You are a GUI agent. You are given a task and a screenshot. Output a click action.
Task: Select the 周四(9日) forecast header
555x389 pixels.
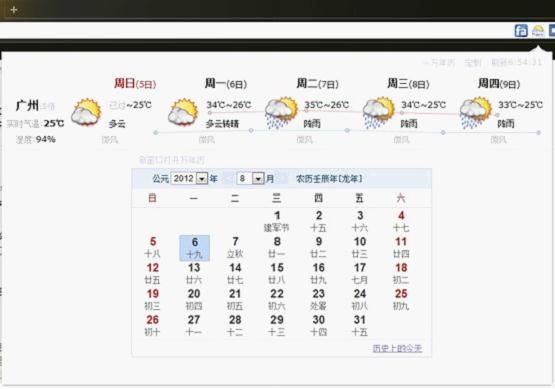click(x=499, y=84)
